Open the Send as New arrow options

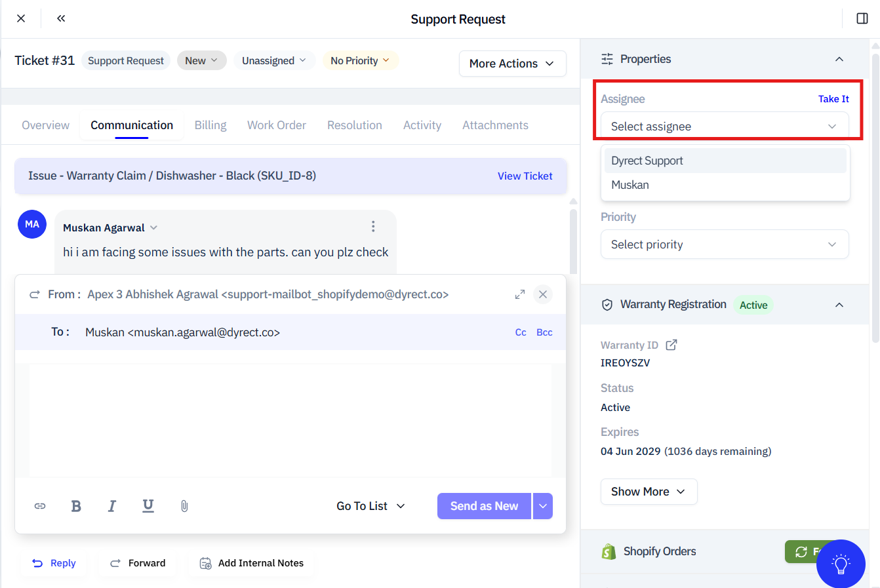tap(543, 506)
